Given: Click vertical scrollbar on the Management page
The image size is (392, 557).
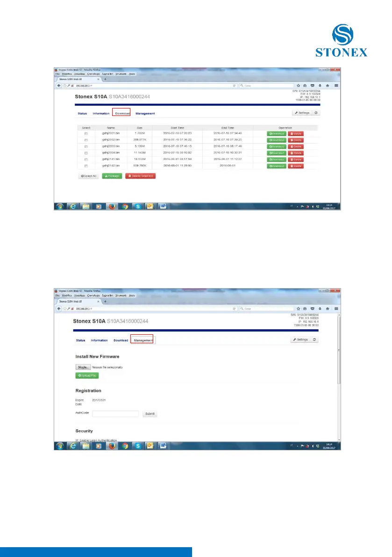Looking at the screenshot, I should click(x=339, y=350).
